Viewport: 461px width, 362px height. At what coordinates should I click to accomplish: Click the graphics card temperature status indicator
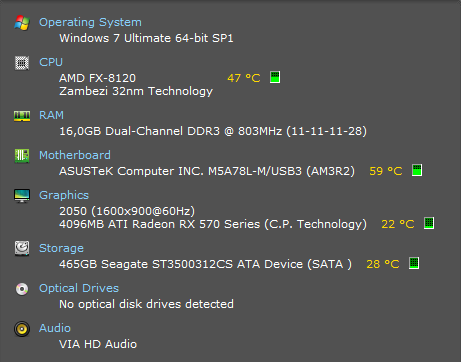[x=429, y=223]
